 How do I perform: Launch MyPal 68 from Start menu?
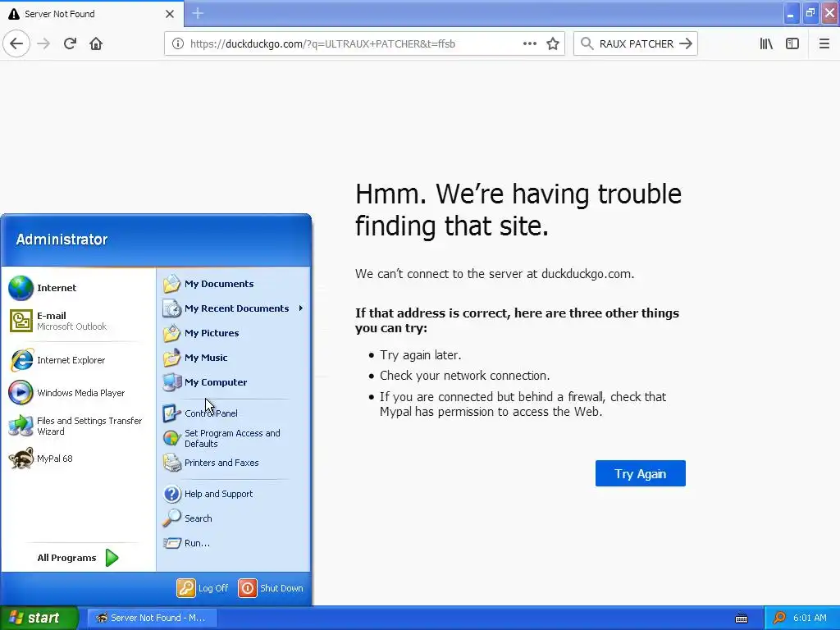click(x=78, y=459)
